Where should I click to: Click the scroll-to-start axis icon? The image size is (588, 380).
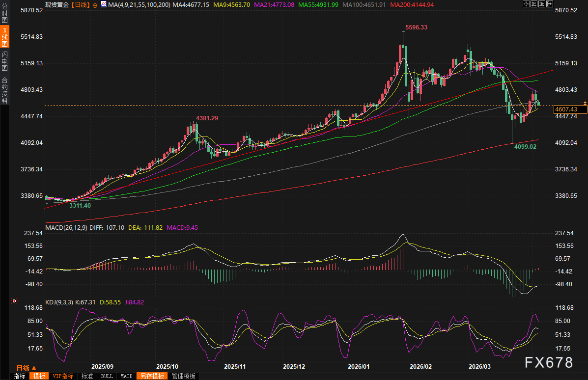pos(533,4)
